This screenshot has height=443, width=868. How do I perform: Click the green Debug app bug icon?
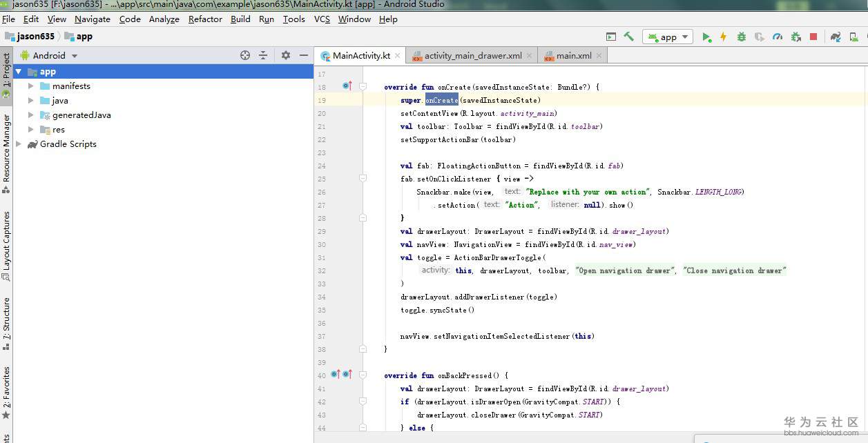pos(741,37)
